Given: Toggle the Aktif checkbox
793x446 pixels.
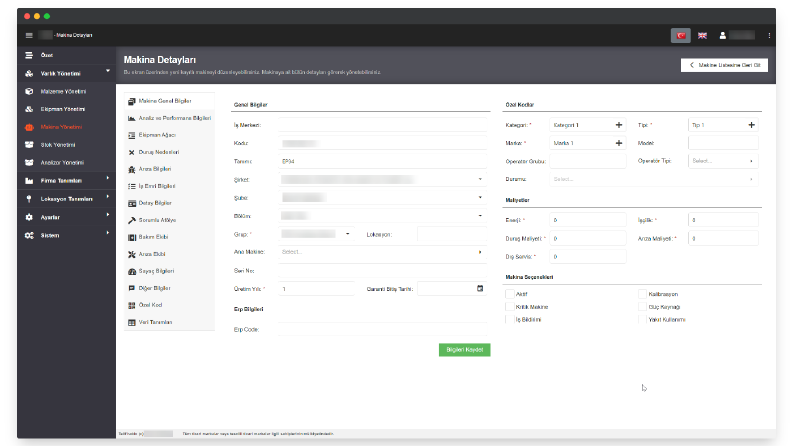Looking at the screenshot, I should click(x=510, y=294).
